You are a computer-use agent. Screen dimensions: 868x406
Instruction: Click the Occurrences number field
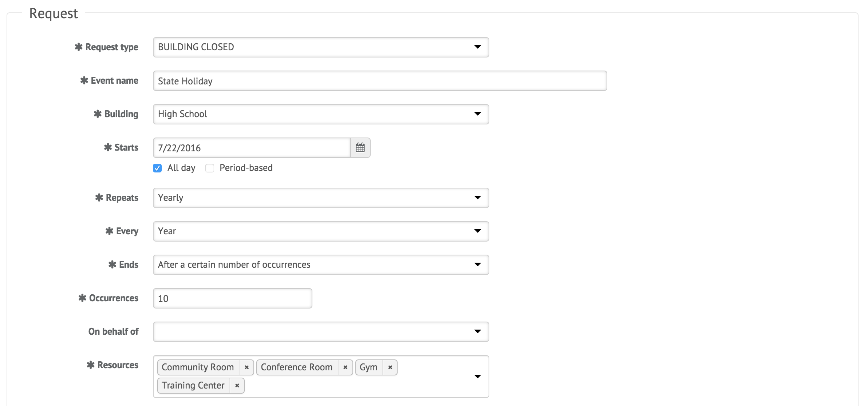[232, 298]
